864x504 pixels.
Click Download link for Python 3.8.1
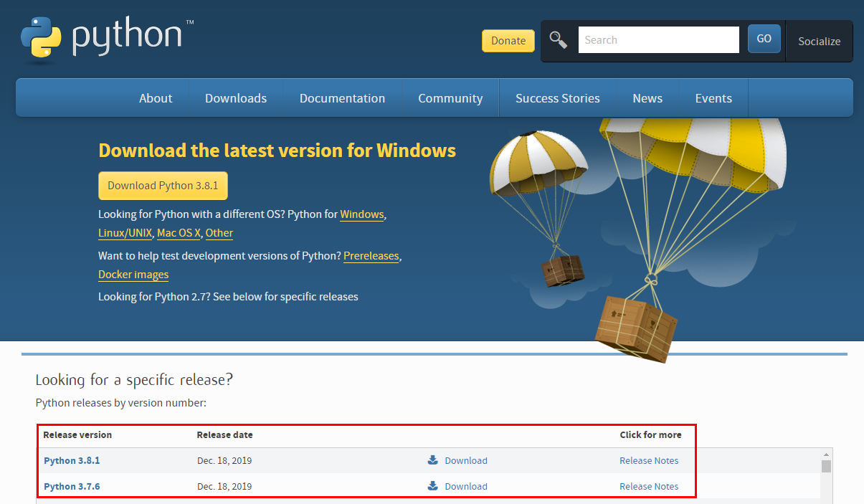click(466, 460)
